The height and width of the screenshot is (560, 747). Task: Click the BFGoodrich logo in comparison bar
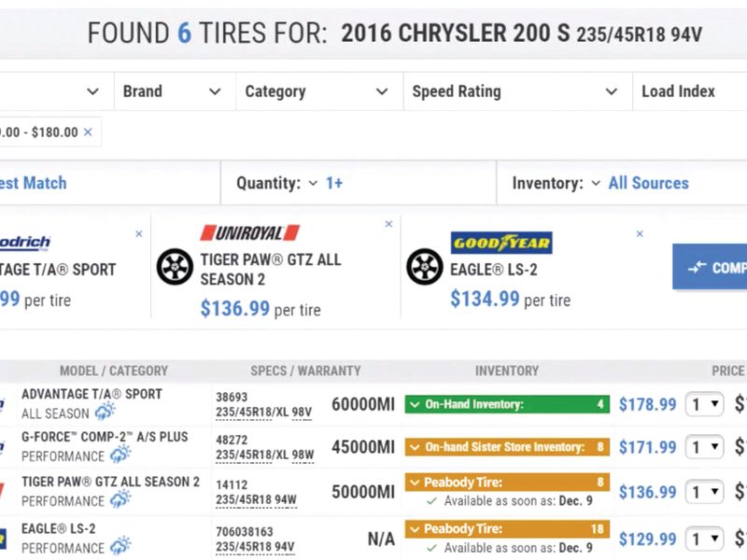(x=25, y=243)
